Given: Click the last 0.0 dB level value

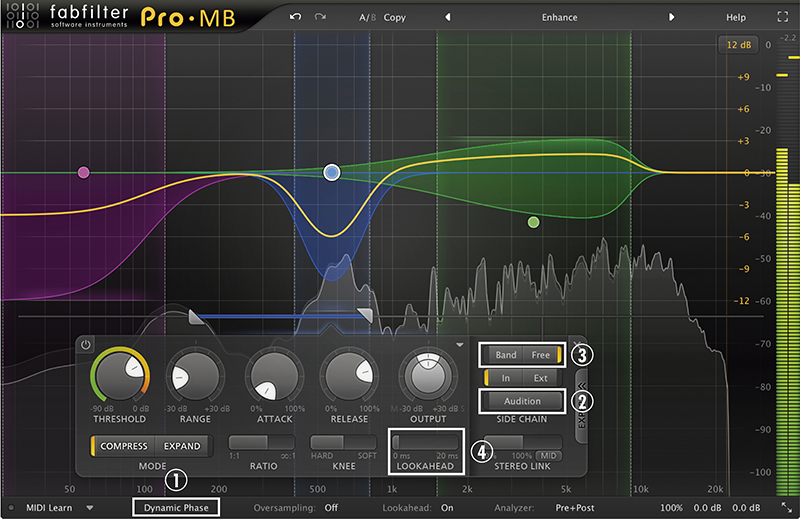Looking at the screenshot, I should 746,508.
